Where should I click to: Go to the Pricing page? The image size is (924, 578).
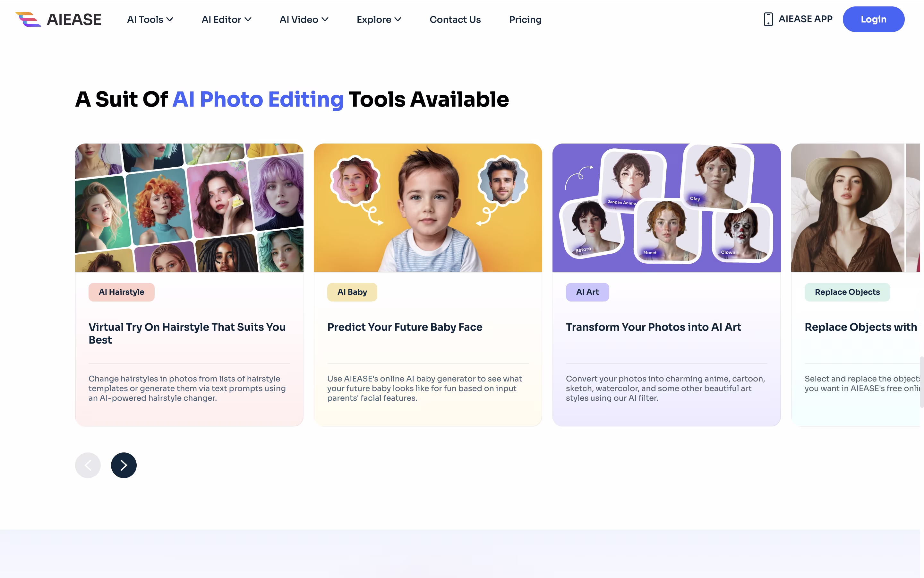click(526, 20)
